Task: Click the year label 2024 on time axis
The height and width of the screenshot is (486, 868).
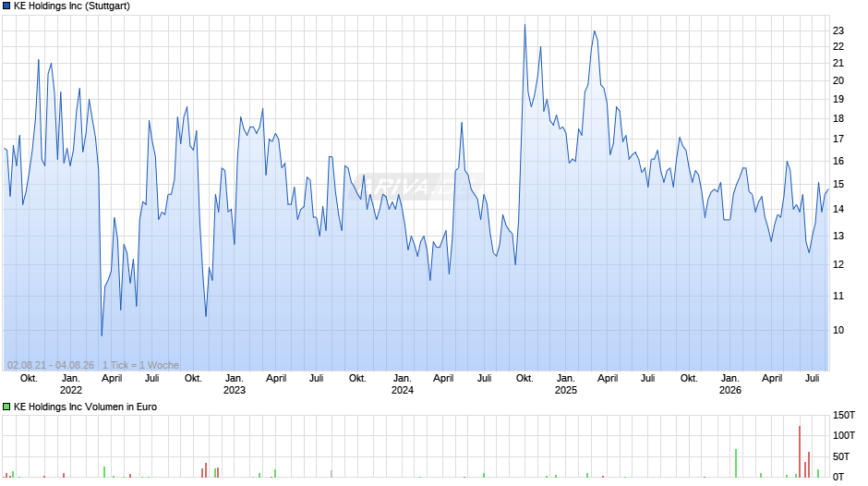Action: [403, 390]
